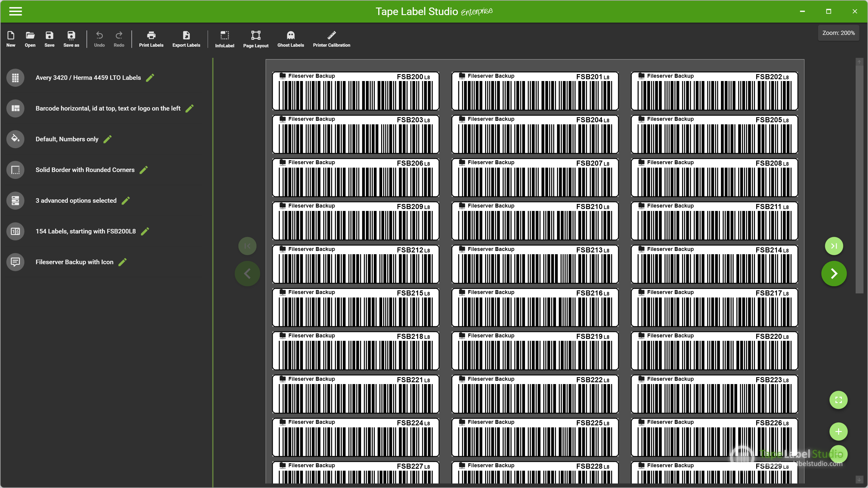Image resolution: width=868 pixels, height=488 pixels.
Task: Click the label numbering icon
Action: point(15,231)
